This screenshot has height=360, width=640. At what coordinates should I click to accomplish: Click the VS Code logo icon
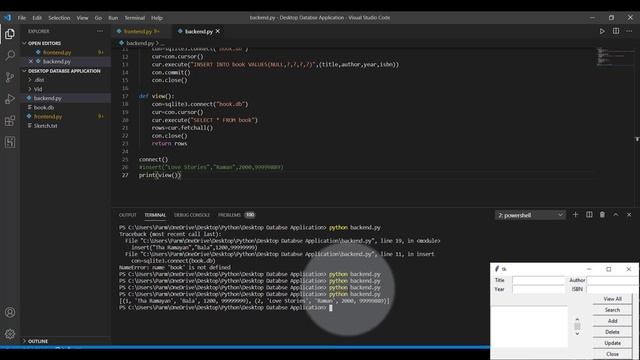[7, 18]
